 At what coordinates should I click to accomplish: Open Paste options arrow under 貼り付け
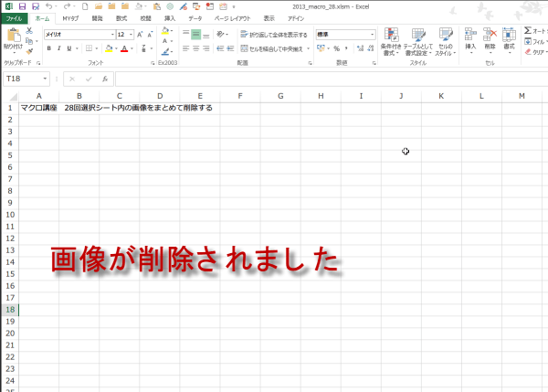tap(15, 52)
